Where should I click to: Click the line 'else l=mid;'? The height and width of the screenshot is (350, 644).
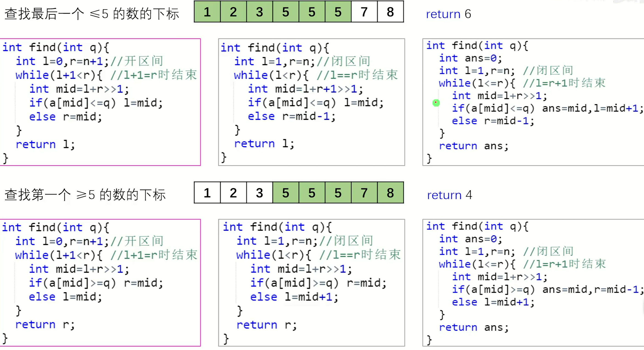pos(65,297)
